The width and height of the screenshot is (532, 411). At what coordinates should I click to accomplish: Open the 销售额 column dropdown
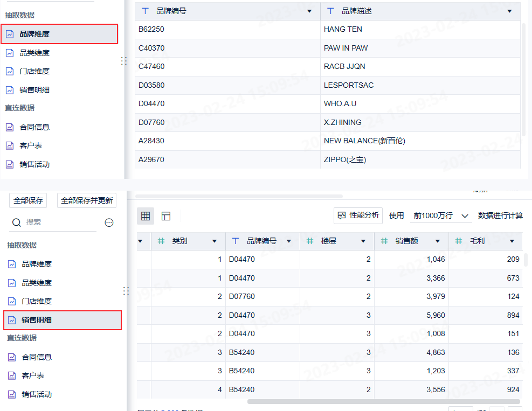pyautogui.click(x=437, y=241)
